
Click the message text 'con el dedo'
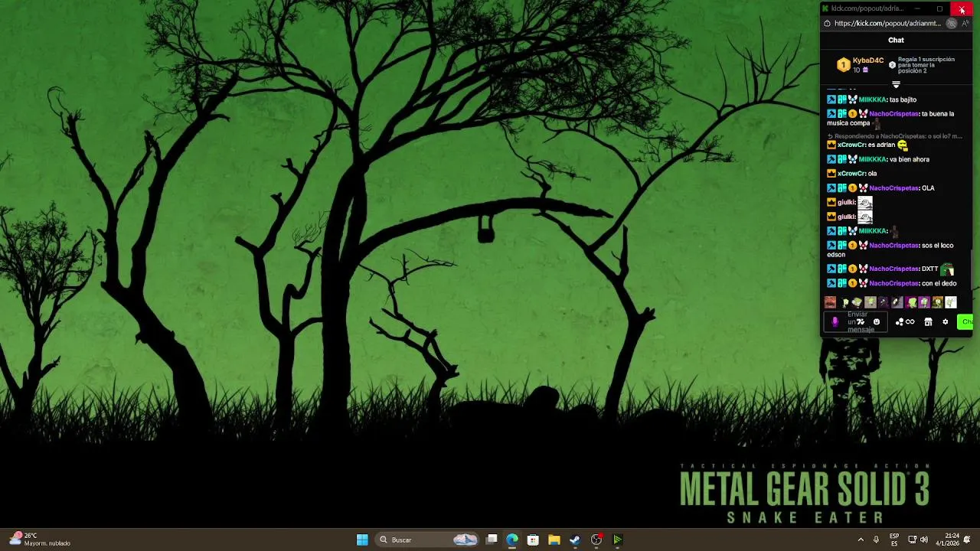tap(939, 283)
